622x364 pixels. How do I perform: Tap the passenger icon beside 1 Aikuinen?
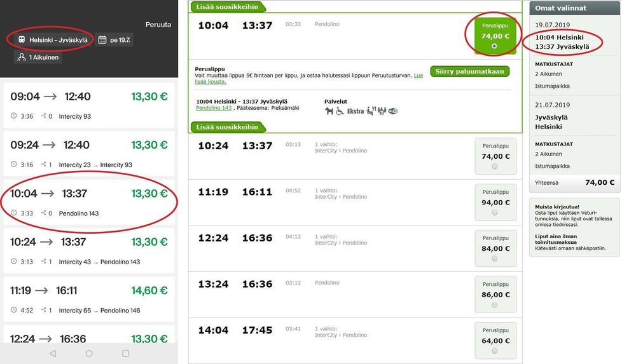tap(22, 57)
